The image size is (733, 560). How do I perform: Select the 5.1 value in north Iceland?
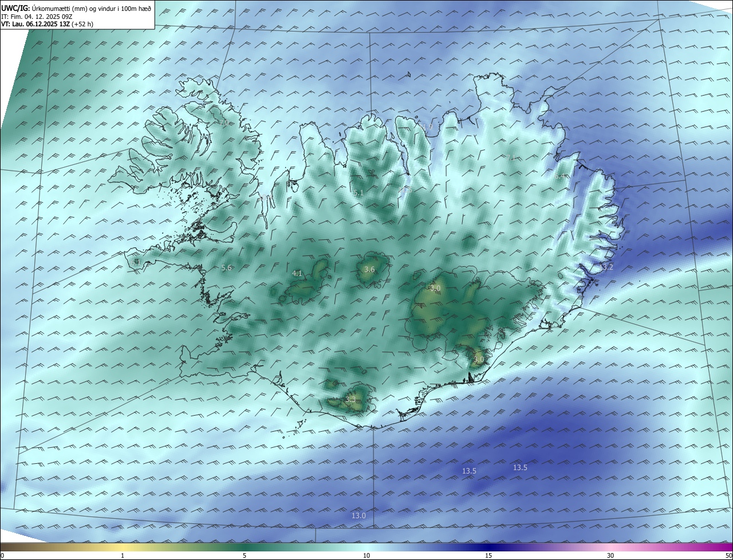click(x=358, y=193)
